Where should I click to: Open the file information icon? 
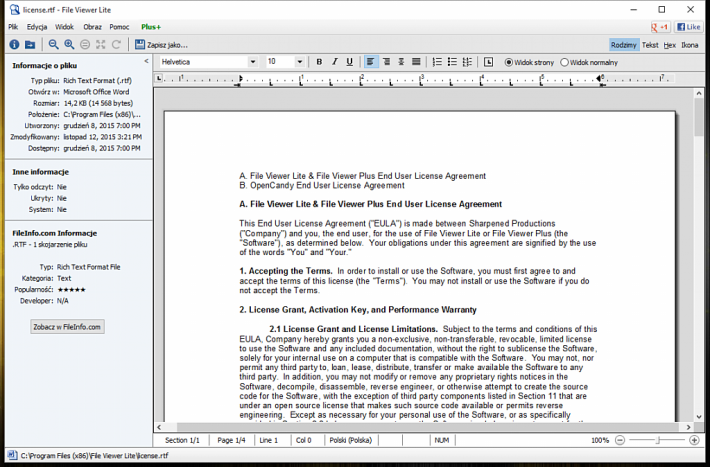point(14,44)
